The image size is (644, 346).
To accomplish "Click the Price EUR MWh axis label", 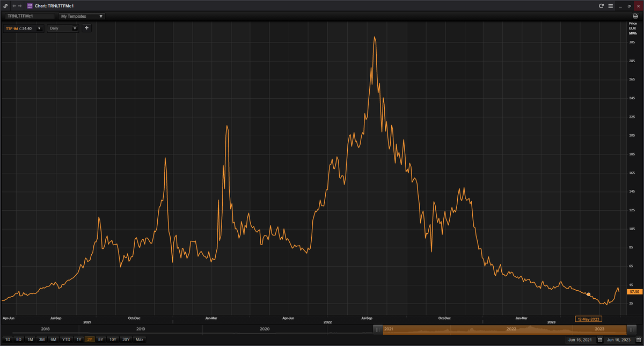I will pos(633,29).
